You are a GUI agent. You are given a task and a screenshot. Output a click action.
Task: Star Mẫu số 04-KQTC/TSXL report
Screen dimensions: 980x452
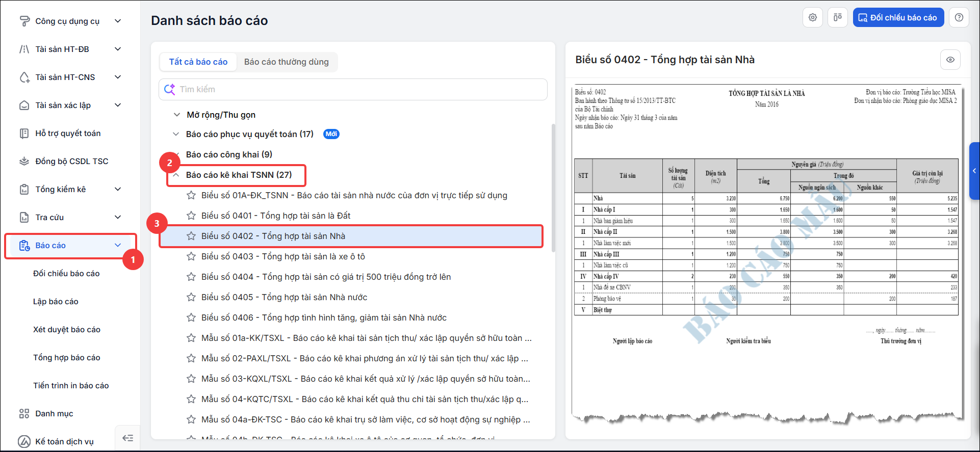click(191, 399)
